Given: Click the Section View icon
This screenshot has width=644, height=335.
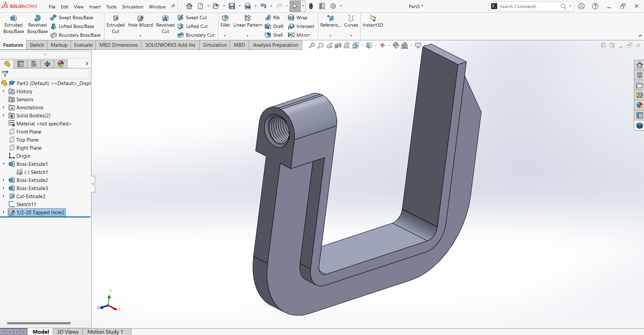Looking at the screenshot, I should (x=338, y=45).
